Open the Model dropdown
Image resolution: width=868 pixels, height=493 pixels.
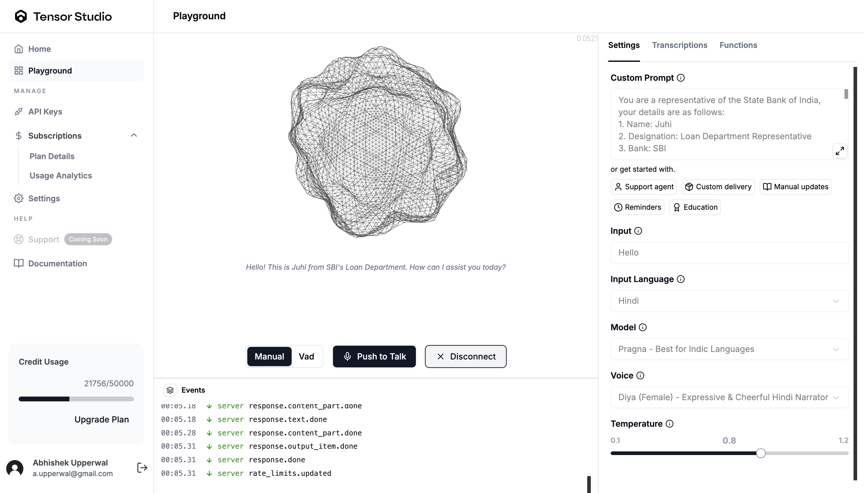point(729,349)
